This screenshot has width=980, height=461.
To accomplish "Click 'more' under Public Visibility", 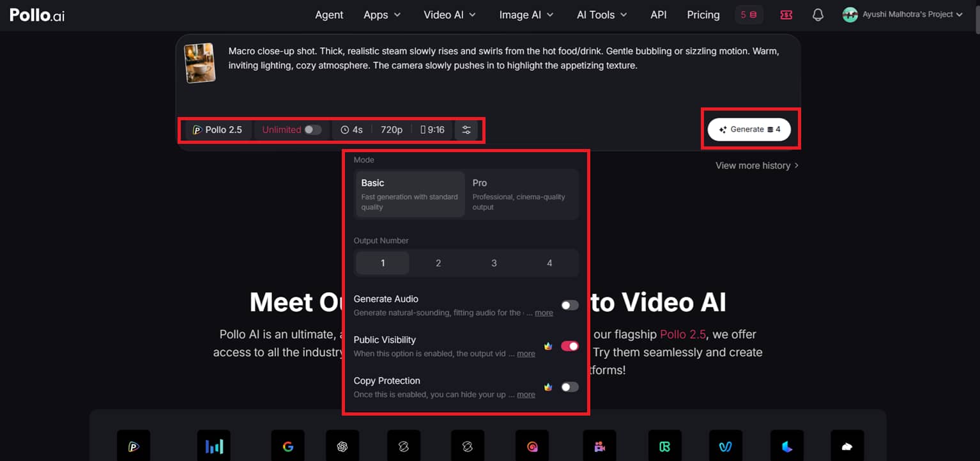I will click(526, 354).
